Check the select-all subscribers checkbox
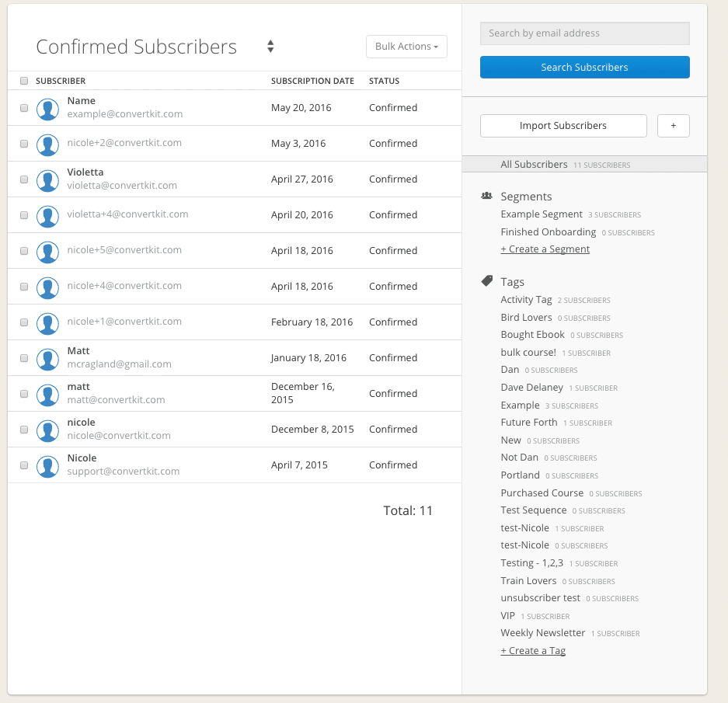728x703 pixels. (24, 81)
